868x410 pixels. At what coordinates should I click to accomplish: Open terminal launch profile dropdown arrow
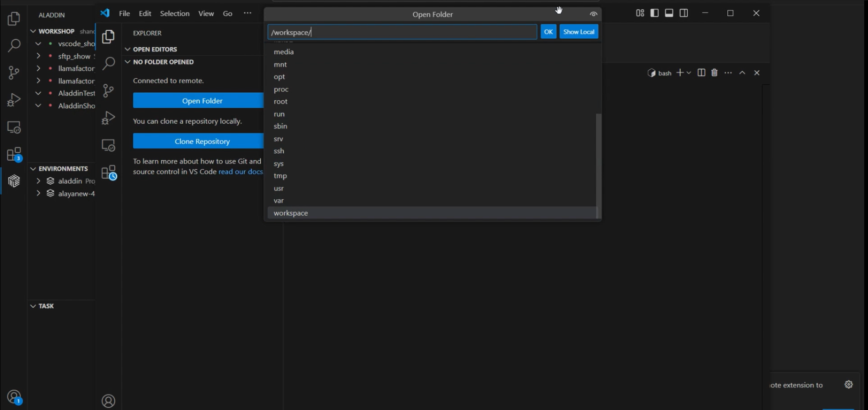point(689,73)
